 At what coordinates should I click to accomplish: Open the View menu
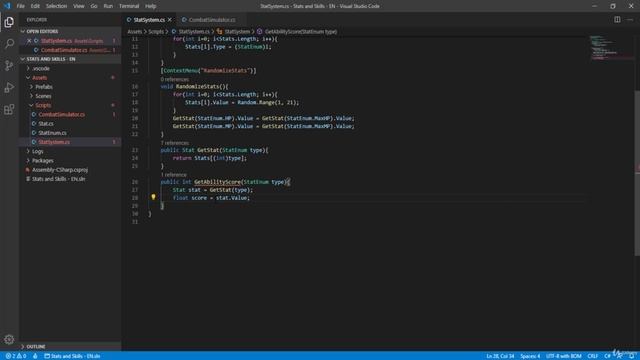tap(79, 6)
